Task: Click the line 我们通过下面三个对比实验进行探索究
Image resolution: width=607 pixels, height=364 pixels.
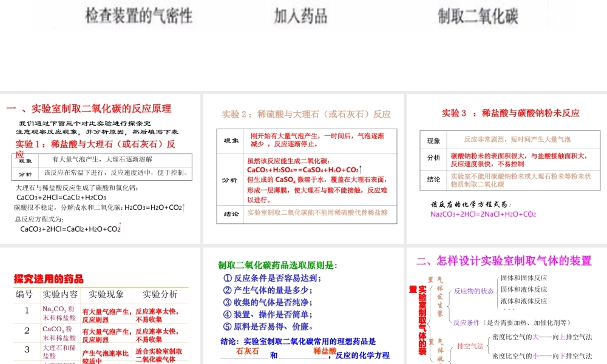Action: (85, 123)
